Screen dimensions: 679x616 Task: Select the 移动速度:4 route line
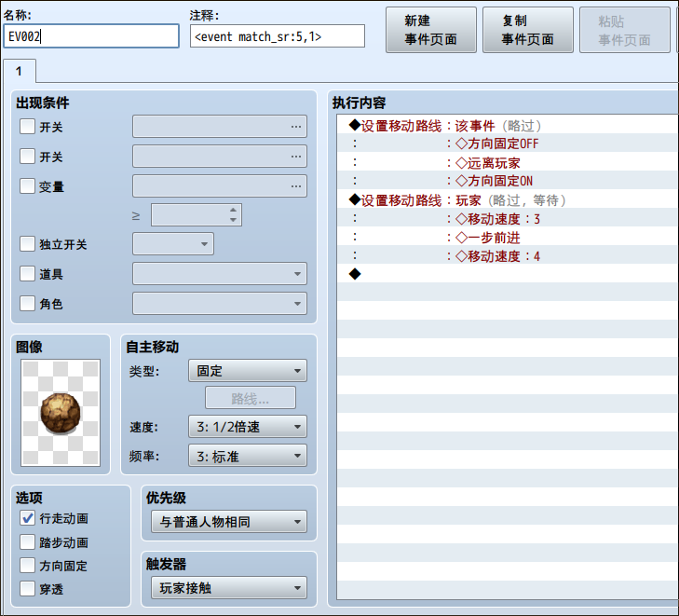508,256
